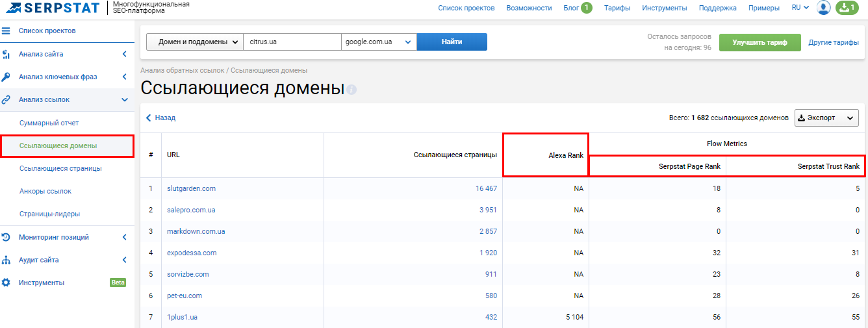Expand the Мониторинг позиций section
Screen dimensions: 868x328
click(124, 237)
